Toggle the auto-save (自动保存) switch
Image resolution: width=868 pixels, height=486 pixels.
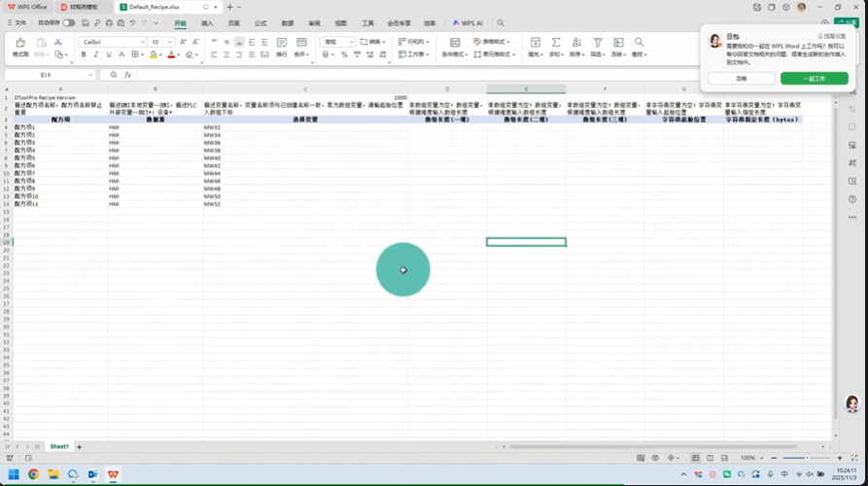click(69, 22)
